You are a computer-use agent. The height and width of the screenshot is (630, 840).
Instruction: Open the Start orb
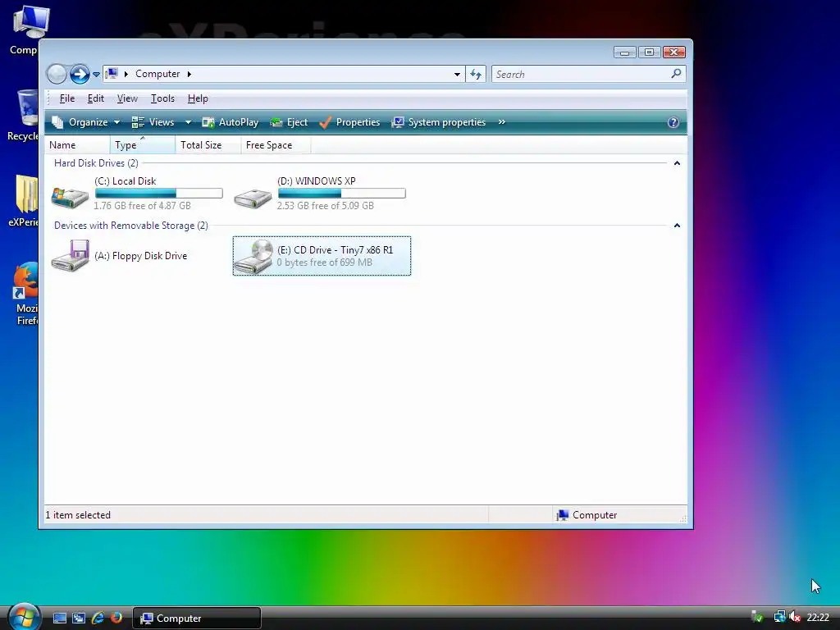click(24, 617)
